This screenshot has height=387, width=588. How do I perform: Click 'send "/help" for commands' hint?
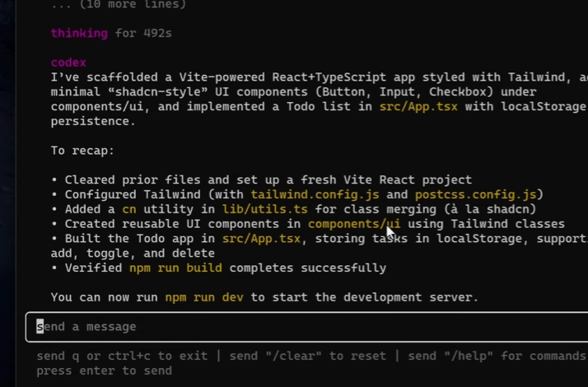[x=497, y=356]
